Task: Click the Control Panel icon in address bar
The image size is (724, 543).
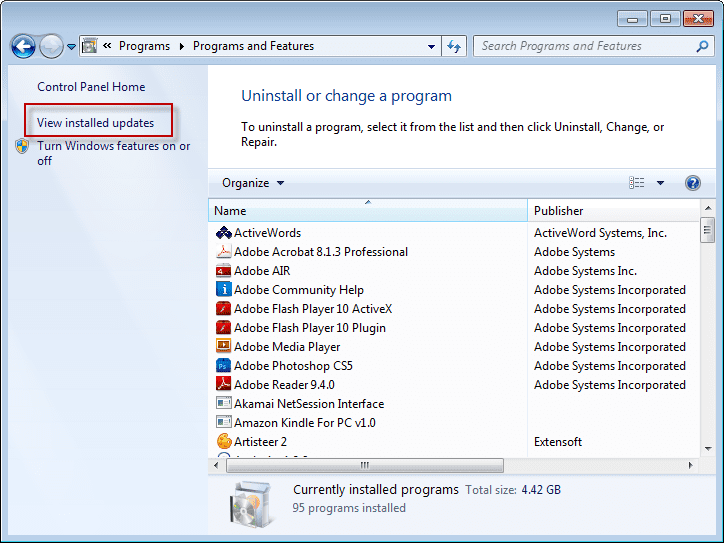Action: click(x=89, y=46)
